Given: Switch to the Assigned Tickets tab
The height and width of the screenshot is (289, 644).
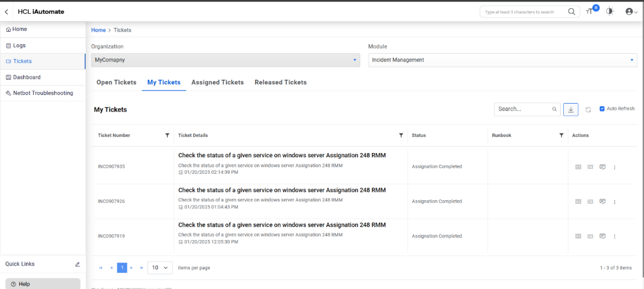Looking at the screenshot, I should [x=217, y=82].
